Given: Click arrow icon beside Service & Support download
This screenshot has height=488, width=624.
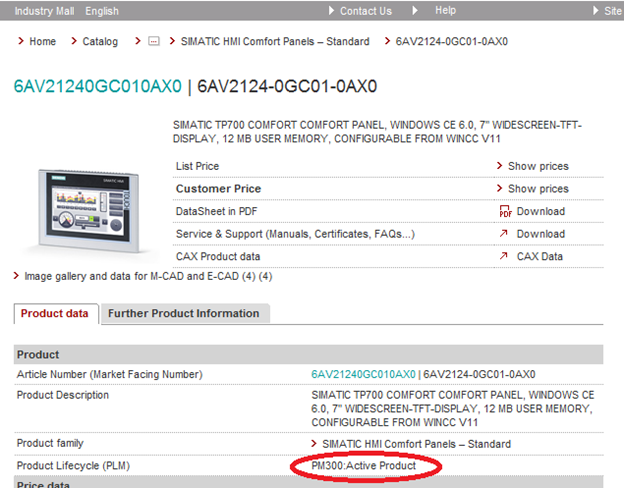Looking at the screenshot, I should (503, 233).
